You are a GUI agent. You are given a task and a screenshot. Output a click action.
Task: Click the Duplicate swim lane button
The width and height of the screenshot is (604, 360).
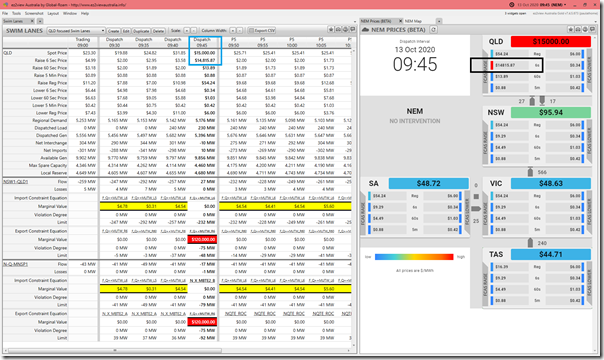point(141,31)
